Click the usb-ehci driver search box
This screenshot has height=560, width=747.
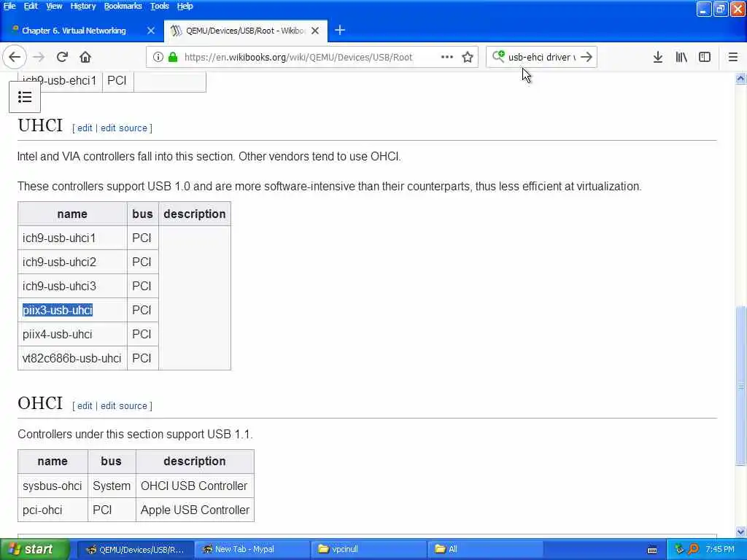point(542,57)
